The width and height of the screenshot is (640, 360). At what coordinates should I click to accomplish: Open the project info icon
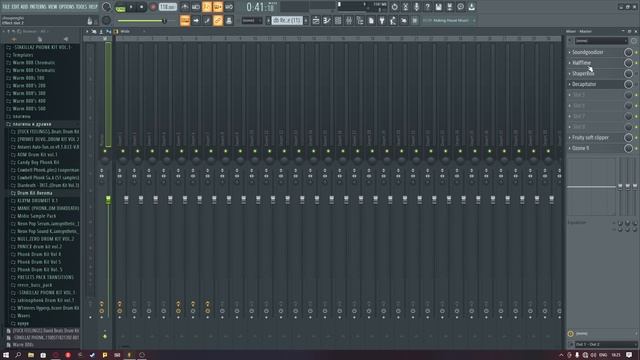pos(460,7)
